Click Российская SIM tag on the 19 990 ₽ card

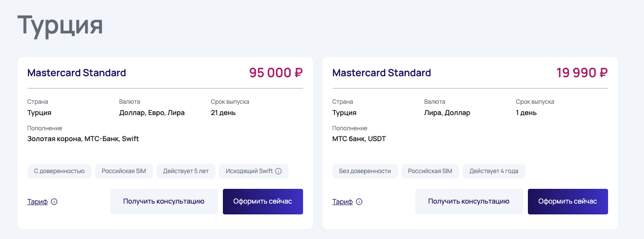pyautogui.click(x=429, y=171)
